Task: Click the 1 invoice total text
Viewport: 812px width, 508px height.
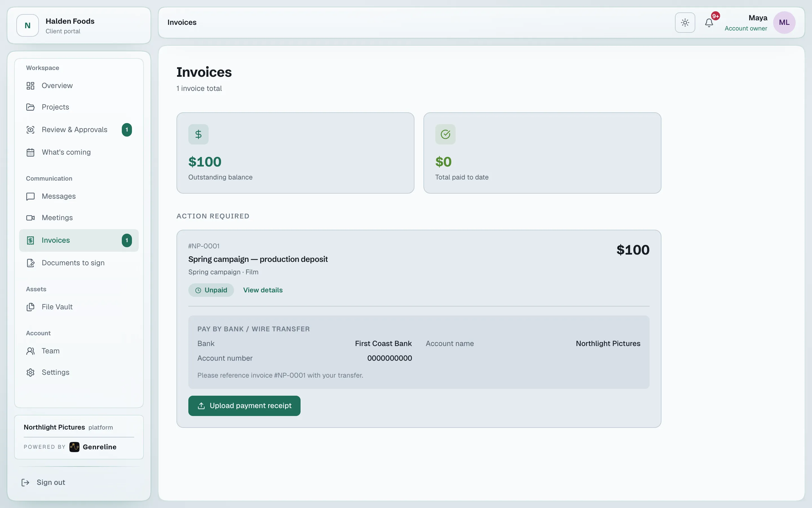Action: (199, 88)
